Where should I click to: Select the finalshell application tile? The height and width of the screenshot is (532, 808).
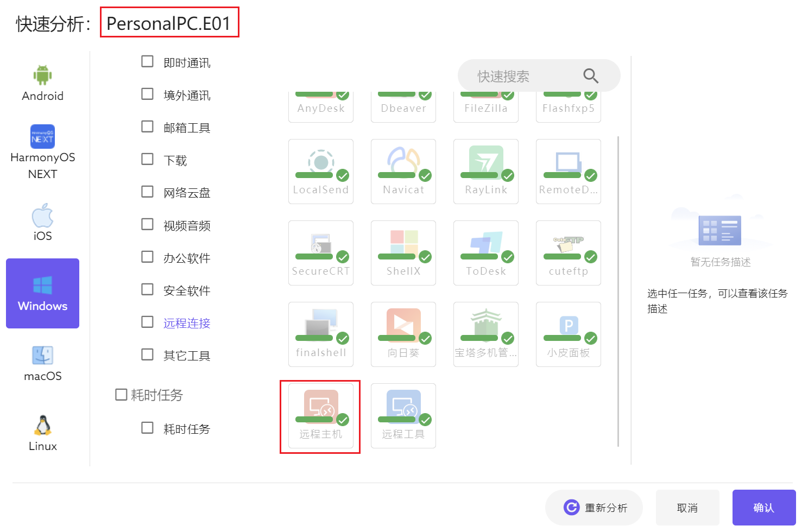coord(320,334)
